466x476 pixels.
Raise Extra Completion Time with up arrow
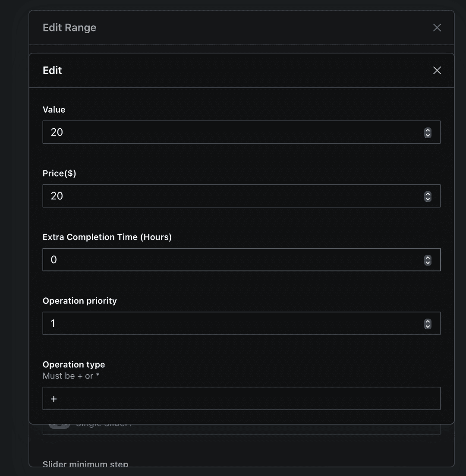click(428, 257)
